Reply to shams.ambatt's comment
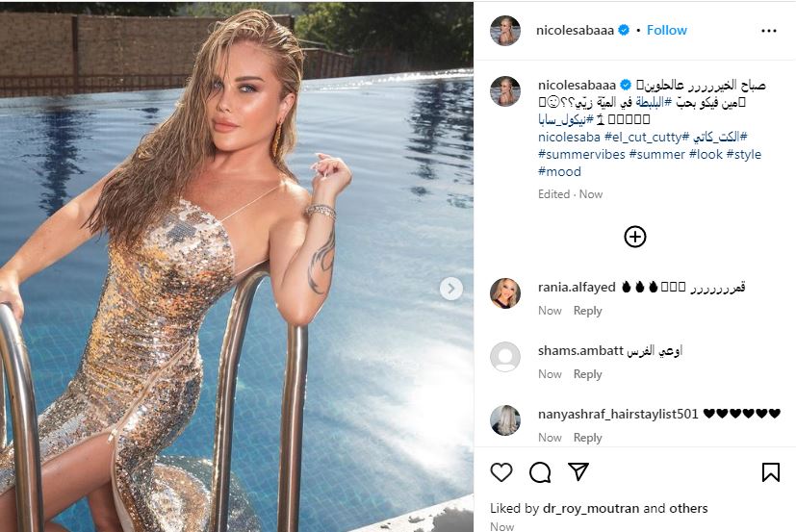This screenshot has height=532, width=796. tap(587, 374)
